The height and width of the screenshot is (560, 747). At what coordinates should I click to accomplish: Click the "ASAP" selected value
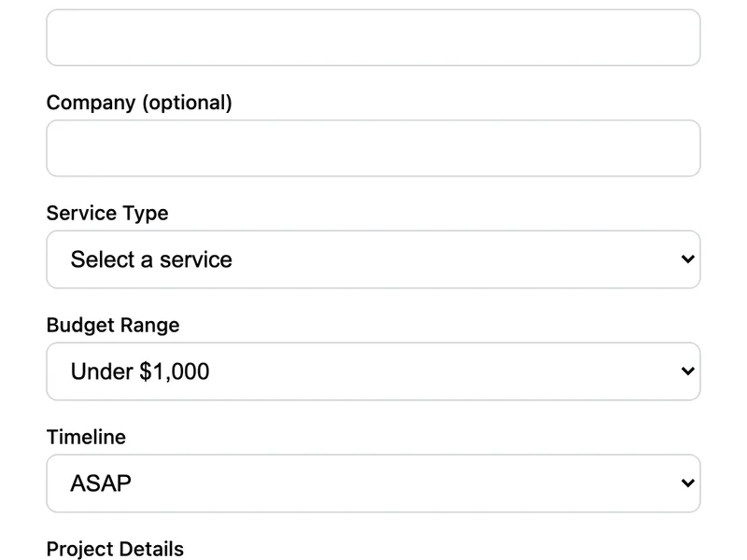(x=101, y=483)
